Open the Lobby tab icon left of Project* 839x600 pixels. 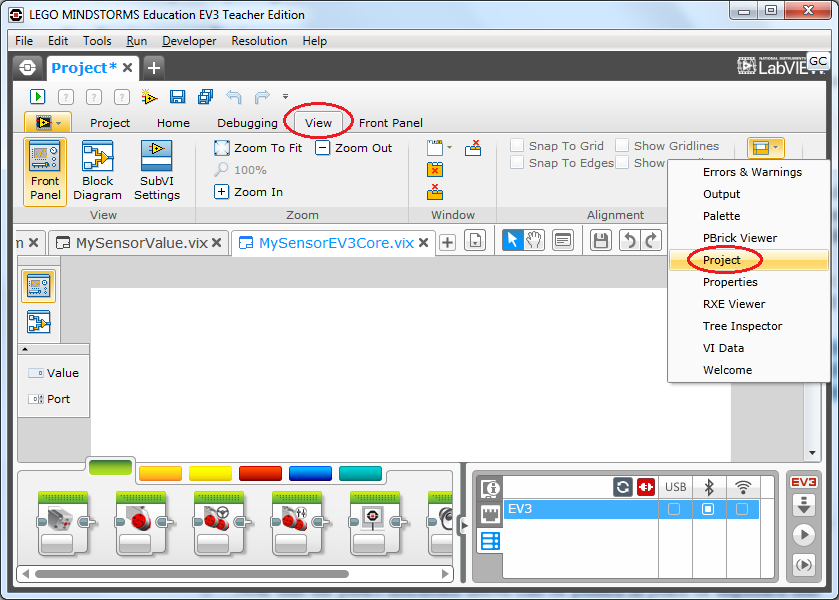[28, 68]
